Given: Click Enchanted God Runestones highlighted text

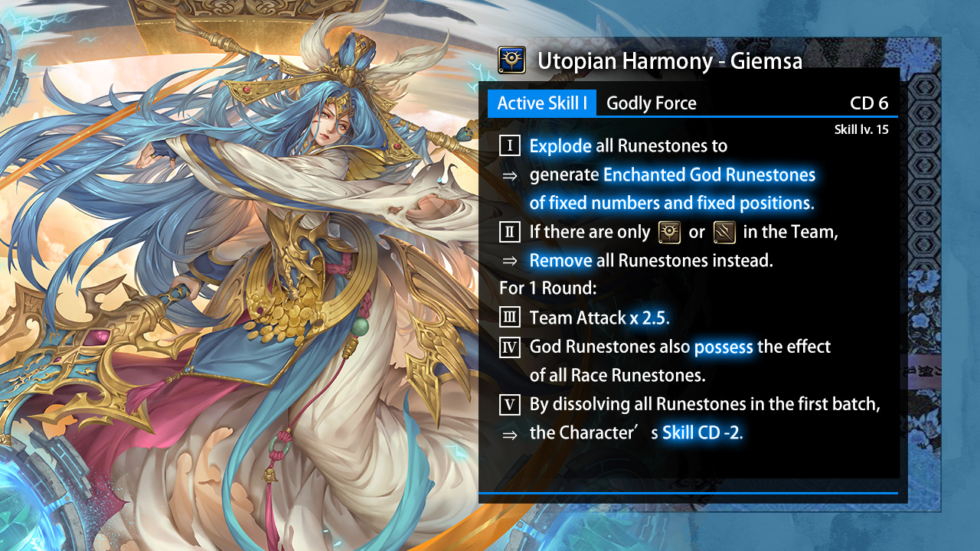Looking at the screenshot, I should (x=710, y=174).
